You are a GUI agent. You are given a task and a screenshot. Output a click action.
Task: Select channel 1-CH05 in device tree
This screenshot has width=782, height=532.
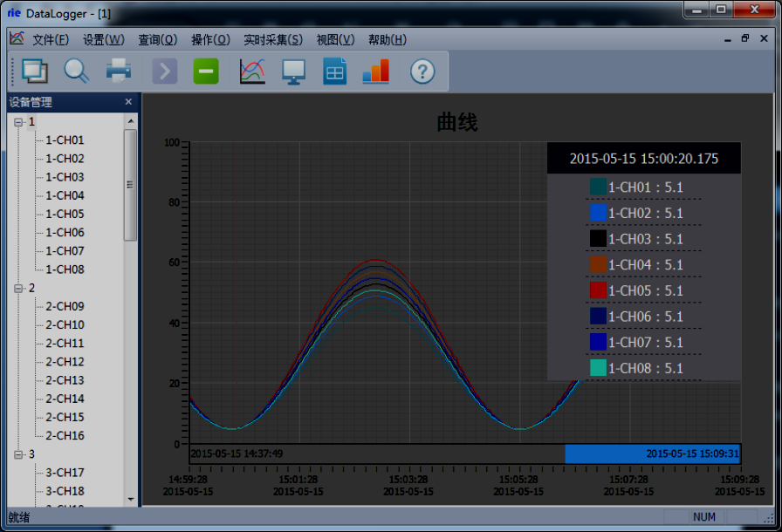pos(65,214)
